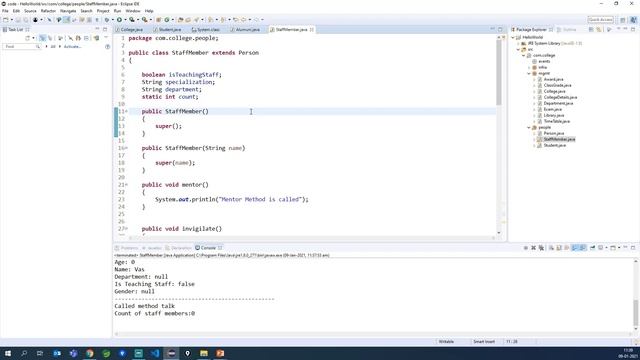640x360 pixels.
Task: Click Activate link in Task List
Action: pos(72,47)
